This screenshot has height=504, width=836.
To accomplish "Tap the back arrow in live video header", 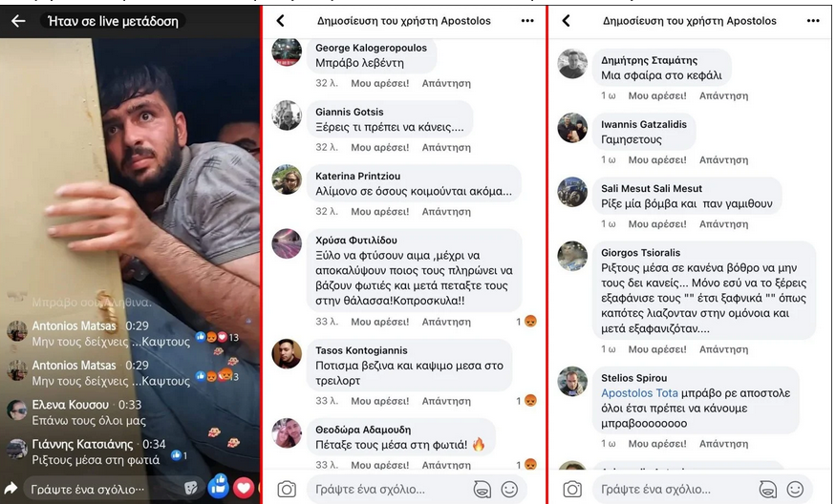I will 19,21.
